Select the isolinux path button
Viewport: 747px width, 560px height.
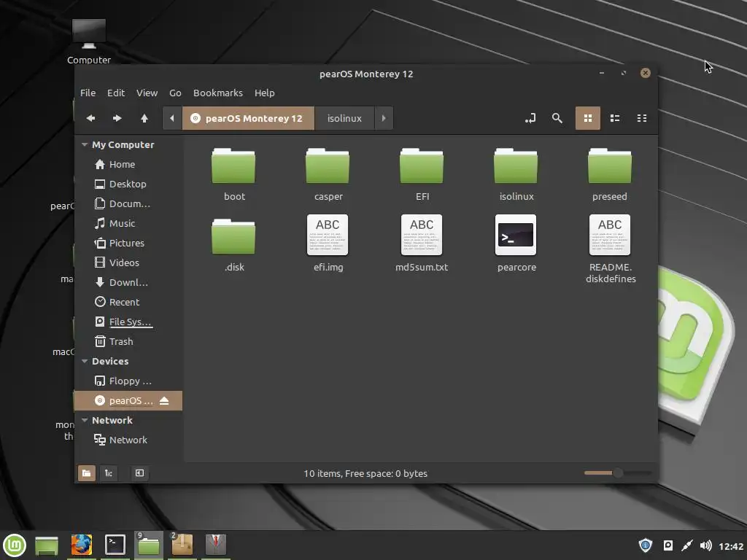click(344, 118)
